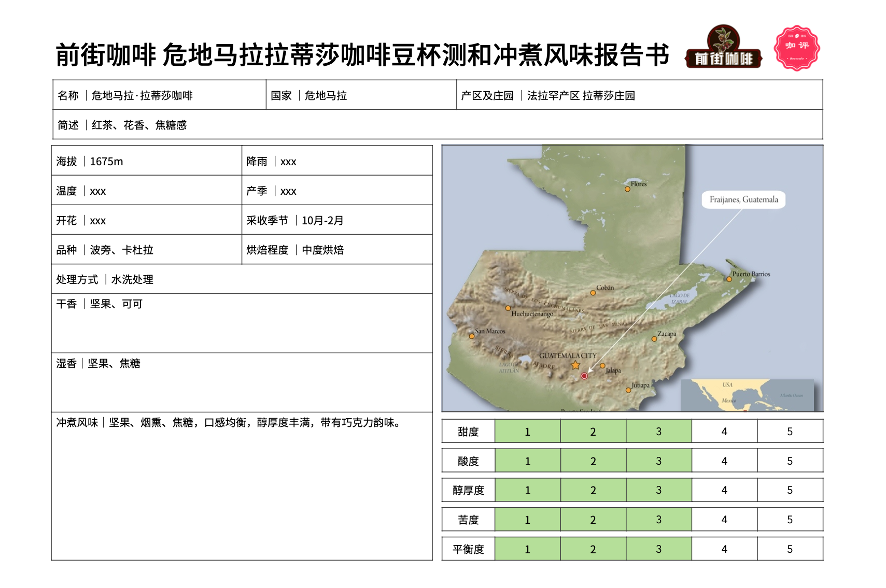Click the Jutiapa map label

point(640,385)
